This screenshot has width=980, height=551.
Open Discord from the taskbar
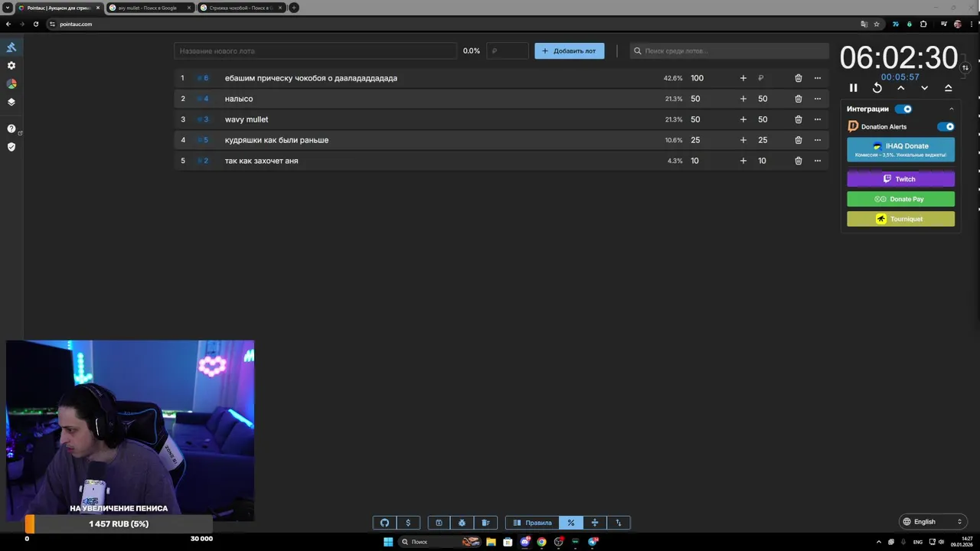click(525, 542)
